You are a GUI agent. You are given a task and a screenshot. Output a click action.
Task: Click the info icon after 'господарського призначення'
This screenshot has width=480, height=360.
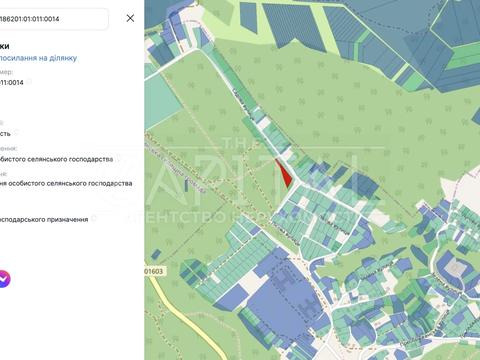(x=94, y=219)
